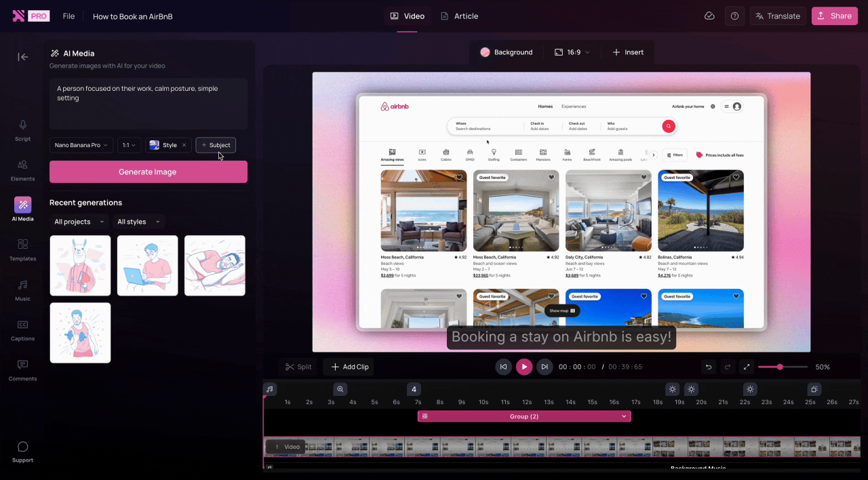Adjust the timeline zoom slider
This screenshot has height=480, width=868.
pyautogui.click(x=783, y=367)
